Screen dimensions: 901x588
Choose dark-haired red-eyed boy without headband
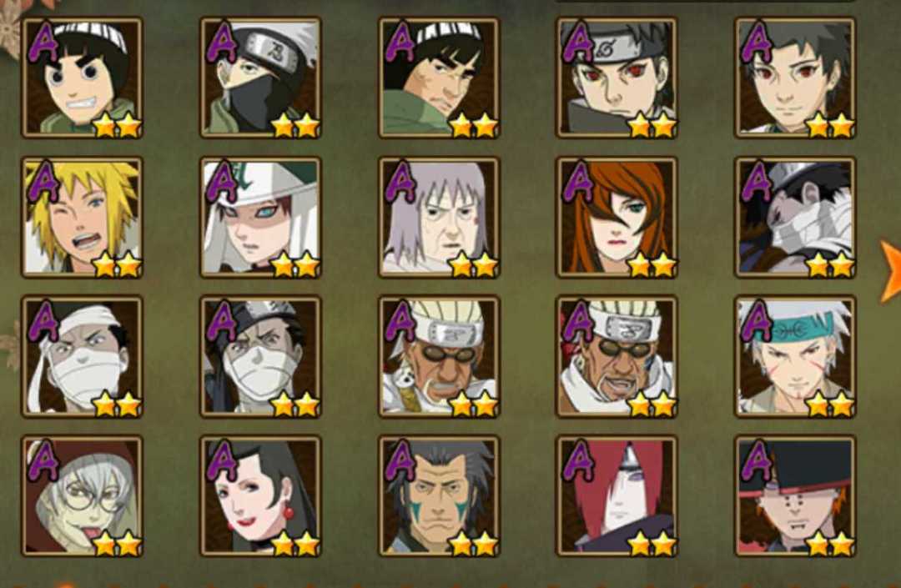point(795,78)
